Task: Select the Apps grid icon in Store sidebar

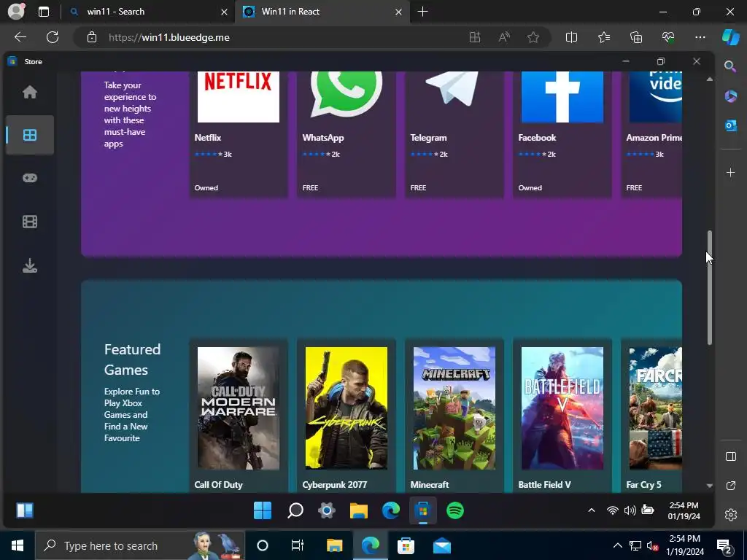Action: point(29,135)
